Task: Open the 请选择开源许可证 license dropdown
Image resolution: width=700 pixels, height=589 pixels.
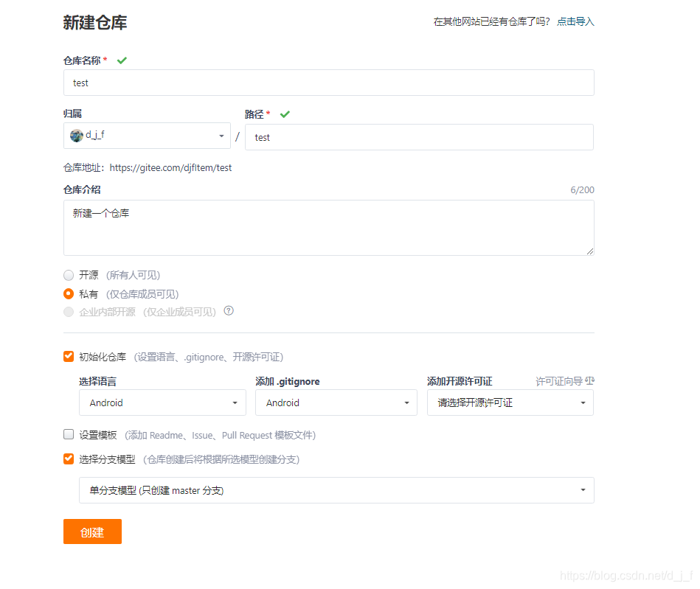Action: pyautogui.click(x=510, y=402)
